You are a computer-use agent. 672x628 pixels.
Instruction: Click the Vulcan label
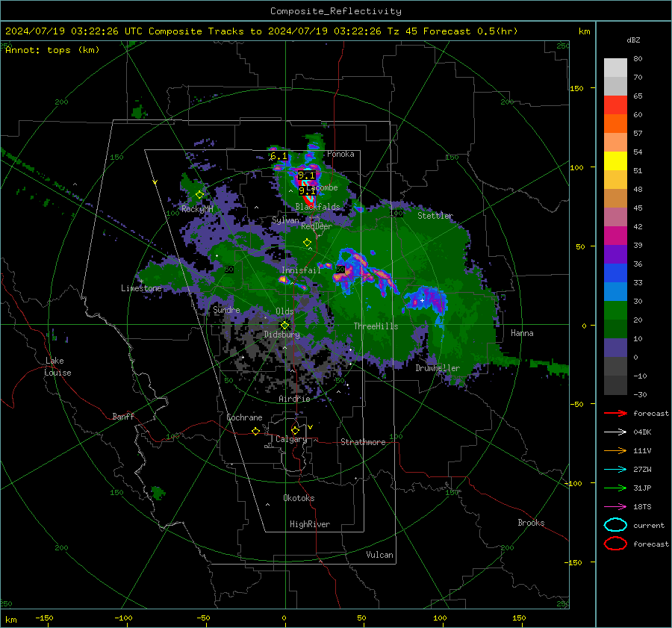(380, 555)
